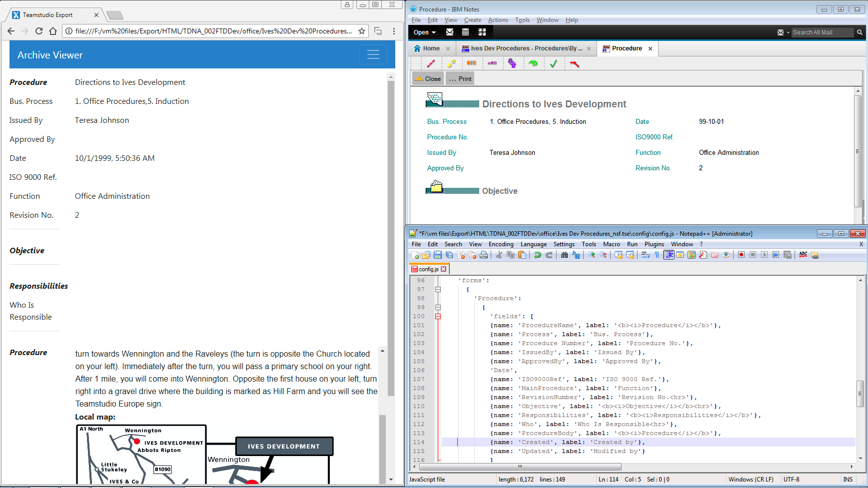Collapse the fold marker on line 97

[438, 289]
